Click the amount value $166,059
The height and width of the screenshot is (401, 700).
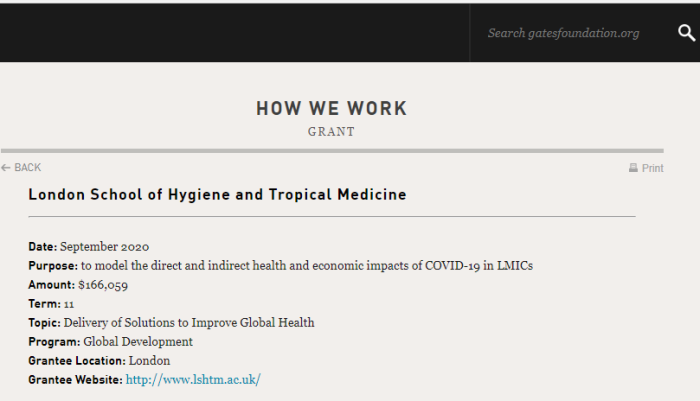tap(103, 285)
